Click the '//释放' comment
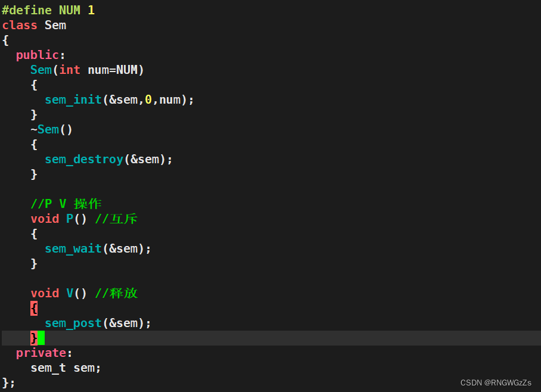The image size is (541, 392). 116,293
